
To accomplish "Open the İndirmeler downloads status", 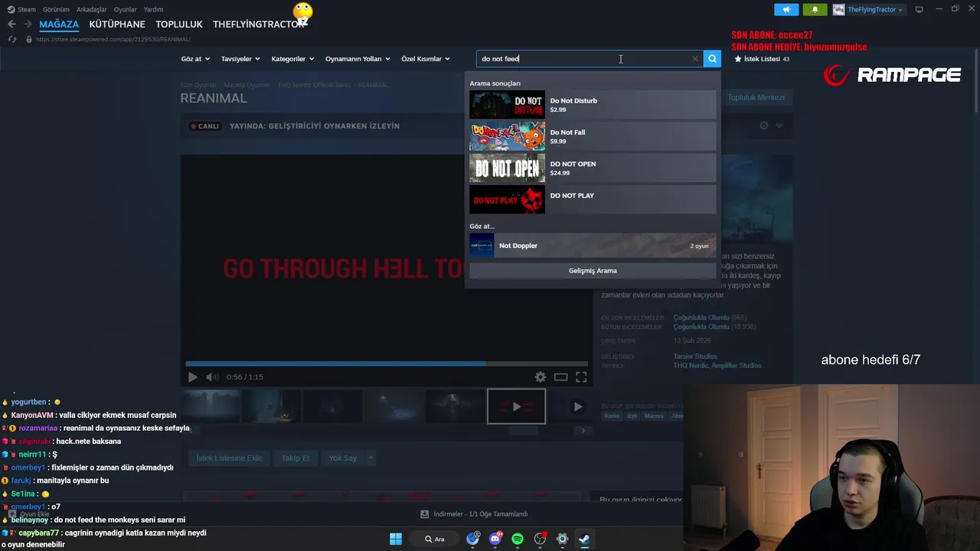I will coord(475,514).
